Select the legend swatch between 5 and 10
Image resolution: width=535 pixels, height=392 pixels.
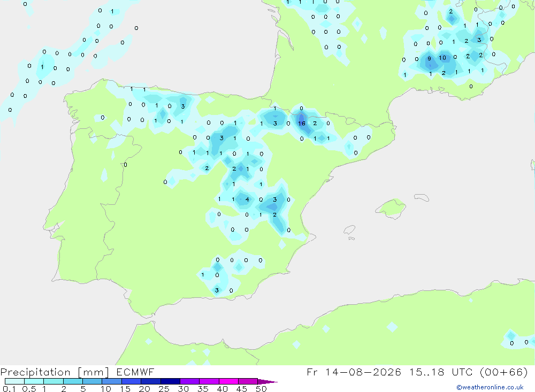click(x=93, y=381)
